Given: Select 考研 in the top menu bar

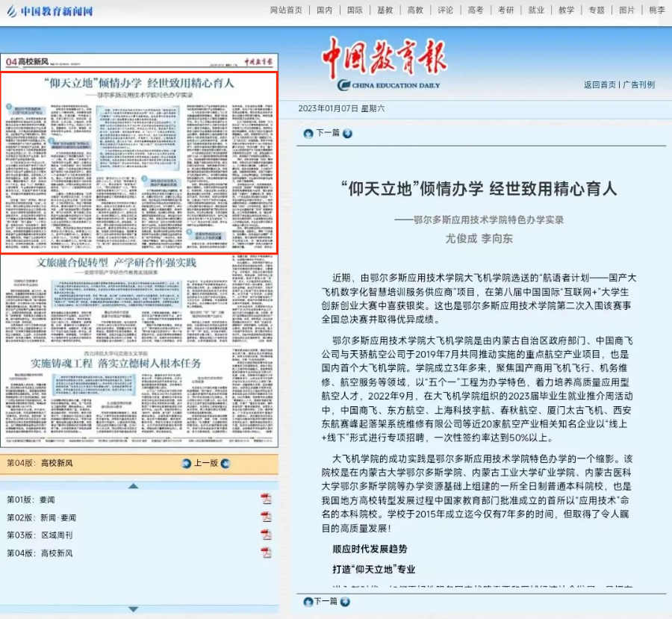Looking at the screenshot, I should 505,10.
